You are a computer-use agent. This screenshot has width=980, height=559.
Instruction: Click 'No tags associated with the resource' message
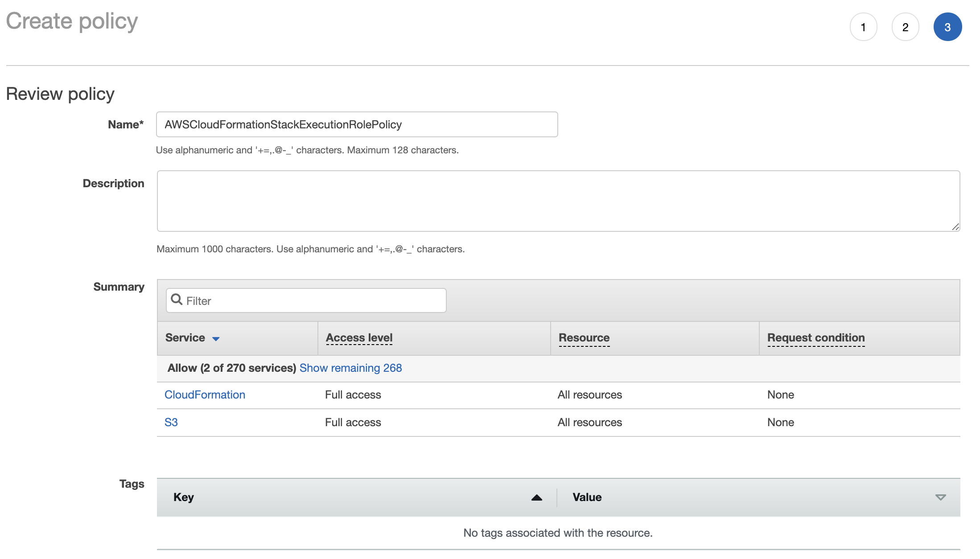(558, 533)
